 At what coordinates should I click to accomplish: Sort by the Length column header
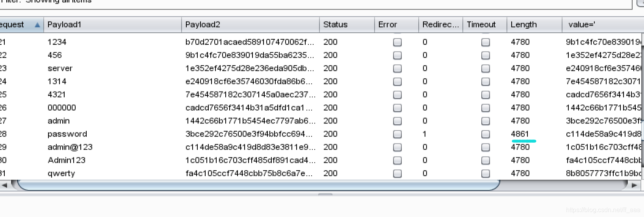(534, 24)
